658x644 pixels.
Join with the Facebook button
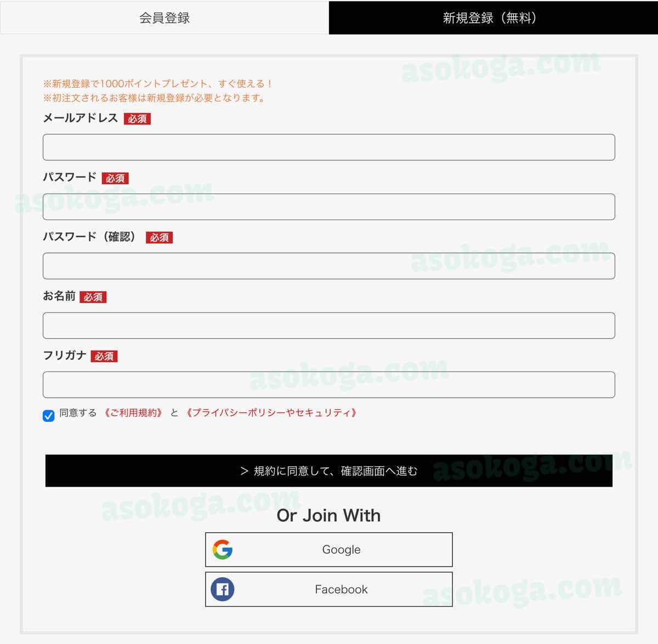(329, 589)
